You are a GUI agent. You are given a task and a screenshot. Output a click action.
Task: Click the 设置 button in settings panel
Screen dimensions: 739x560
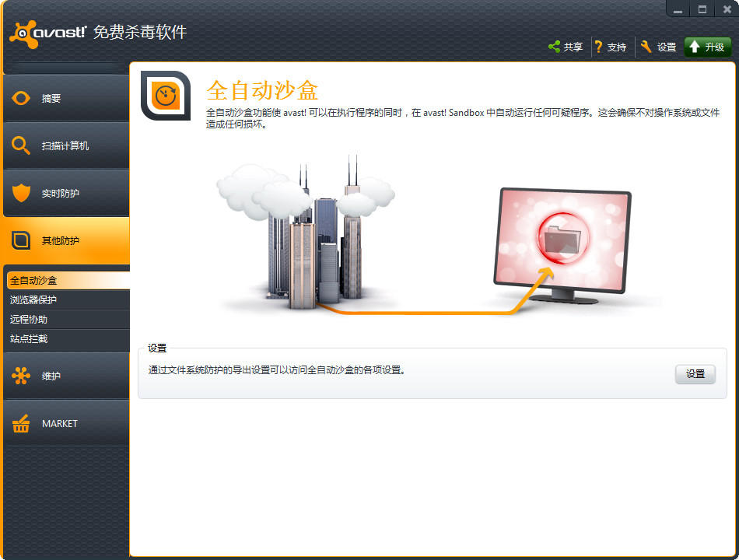[x=695, y=374]
